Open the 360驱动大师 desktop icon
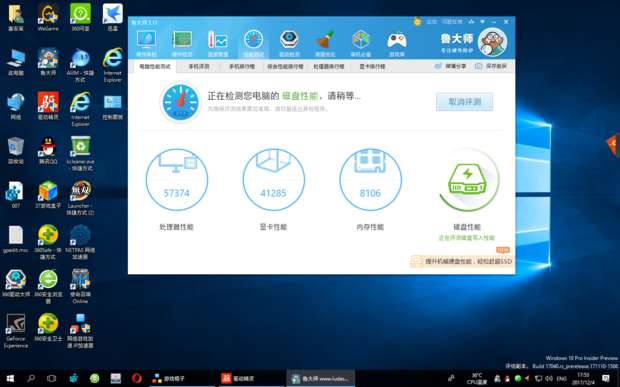620x387 pixels. (16, 283)
